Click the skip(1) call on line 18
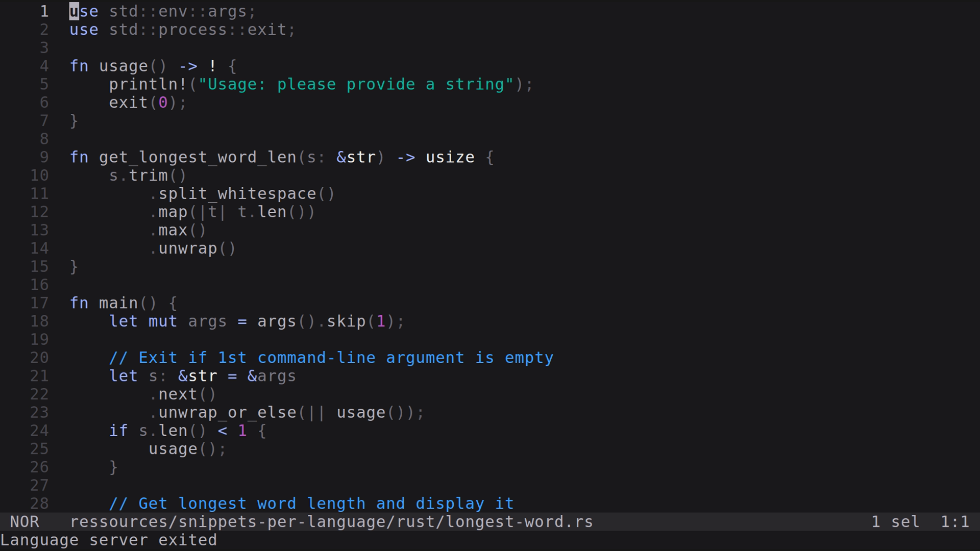Image resolution: width=980 pixels, height=551 pixels. (x=360, y=321)
